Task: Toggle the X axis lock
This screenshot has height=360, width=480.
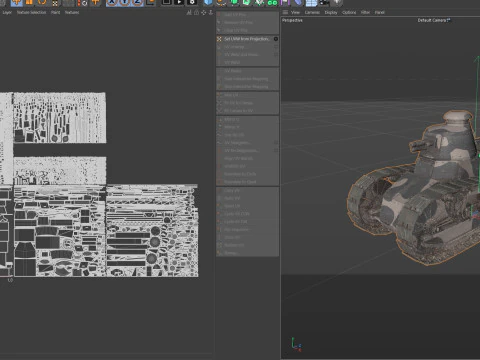Action: [x=112, y=3]
